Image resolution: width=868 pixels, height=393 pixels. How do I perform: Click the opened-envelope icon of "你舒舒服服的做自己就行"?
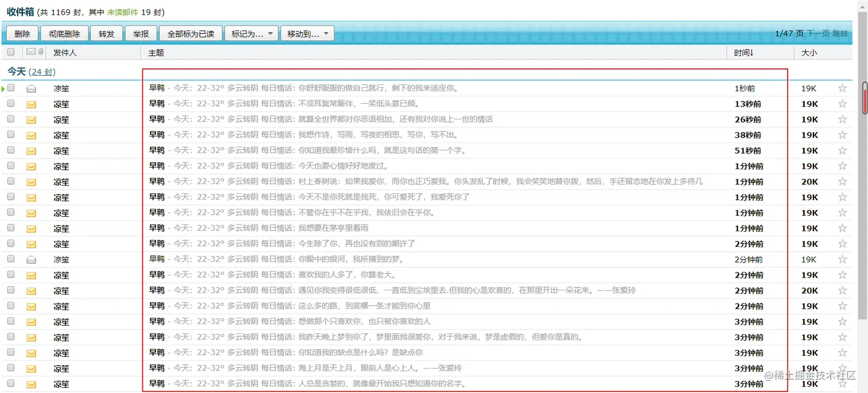tap(31, 89)
